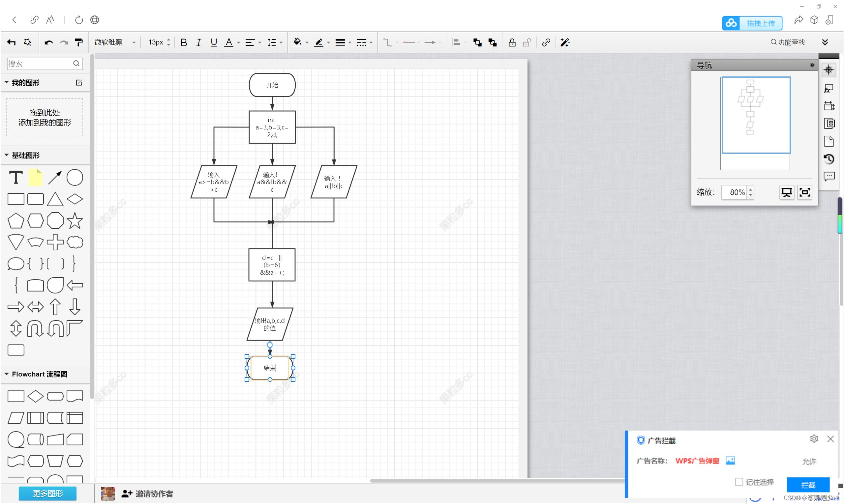This screenshot has width=844, height=504.
Task: Click the fit-to-screen icon beside zoom
Action: click(x=804, y=192)
